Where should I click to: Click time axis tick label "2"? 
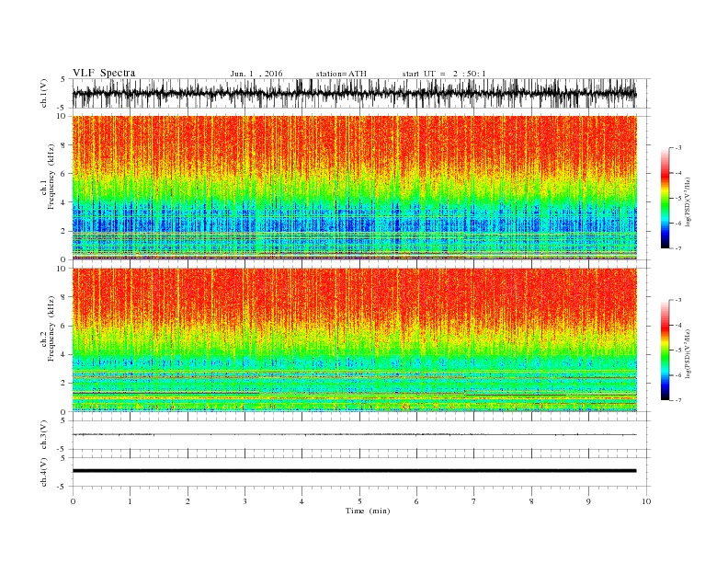[x=188, y=501]
